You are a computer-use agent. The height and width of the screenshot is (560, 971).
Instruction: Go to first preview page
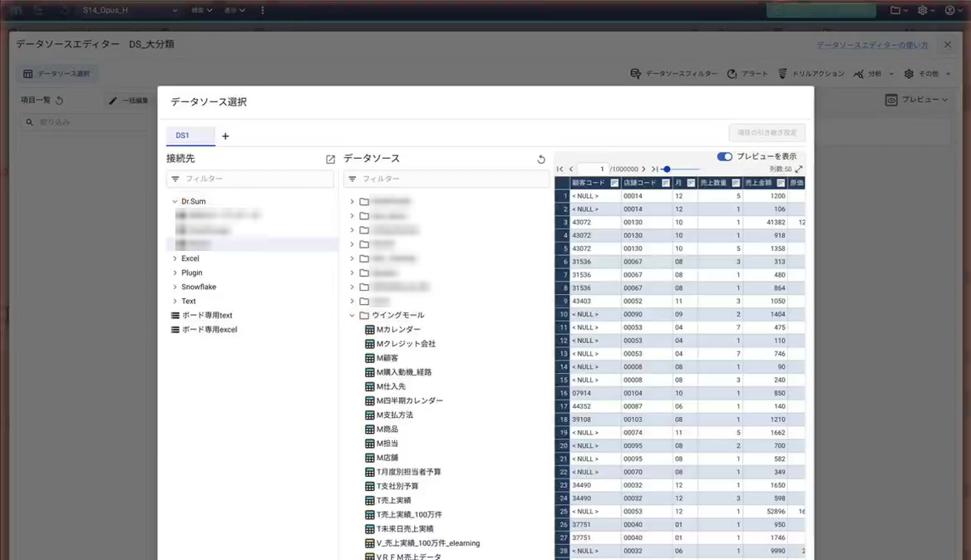(559, 169)
